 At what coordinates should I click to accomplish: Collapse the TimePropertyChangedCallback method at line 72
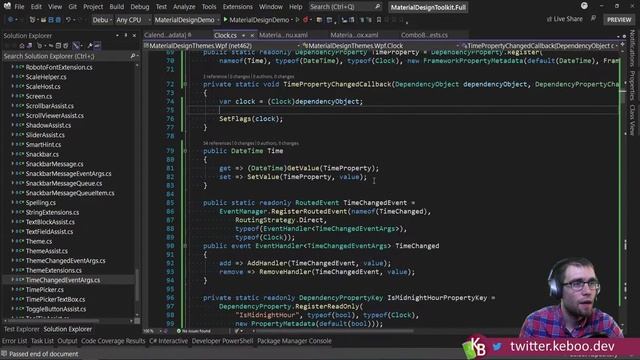pos(185,84)
